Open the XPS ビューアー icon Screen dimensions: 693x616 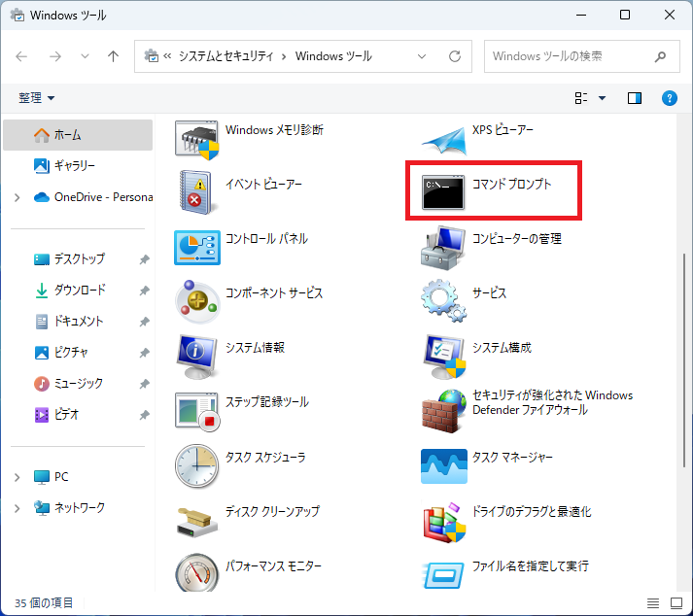(x=444, y=141)
